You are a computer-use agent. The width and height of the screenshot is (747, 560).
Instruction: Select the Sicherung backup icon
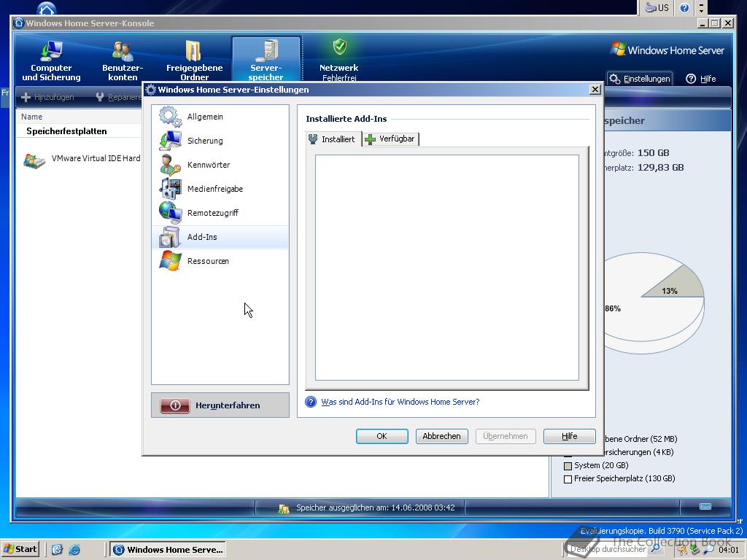170,141
